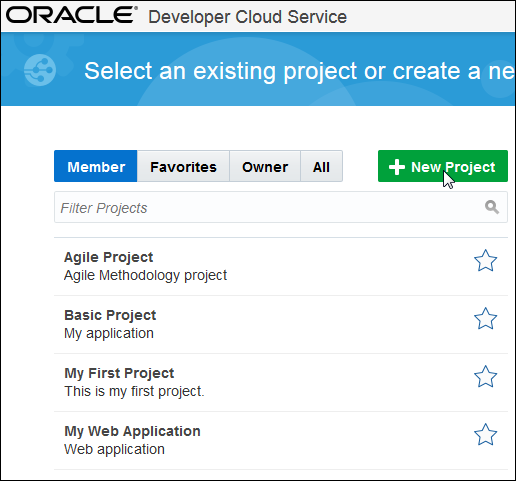Open My Web Application project
Image resolution: width=516 pixels, height=481 pixels.
point(132,431)
